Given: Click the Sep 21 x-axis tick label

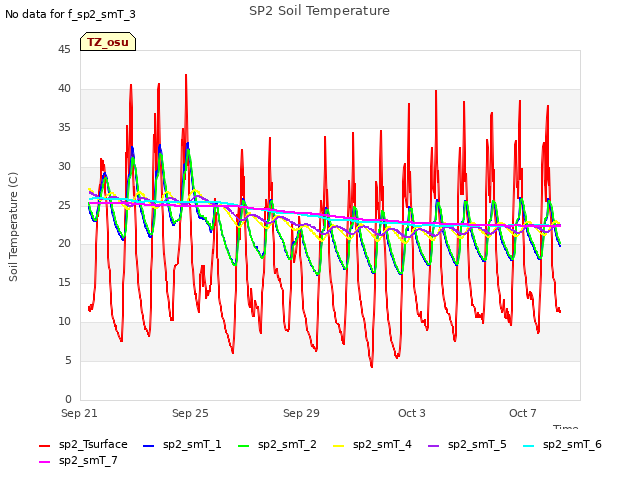Looking at the screenshot, I should (x=79, y=413).
